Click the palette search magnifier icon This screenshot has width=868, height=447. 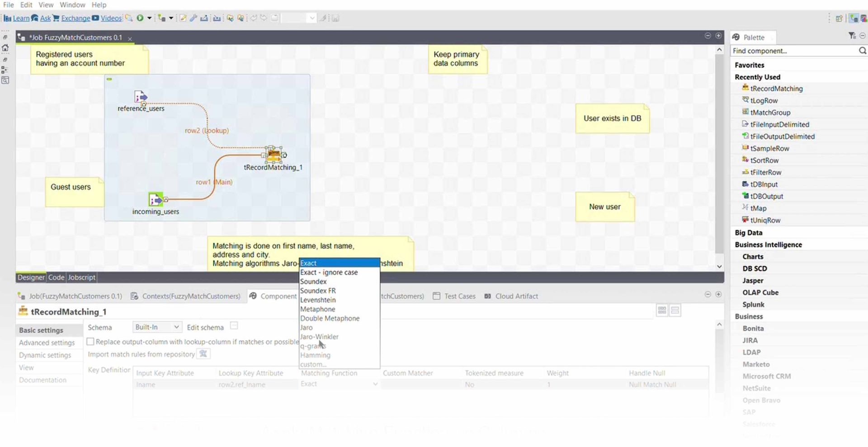862,51
